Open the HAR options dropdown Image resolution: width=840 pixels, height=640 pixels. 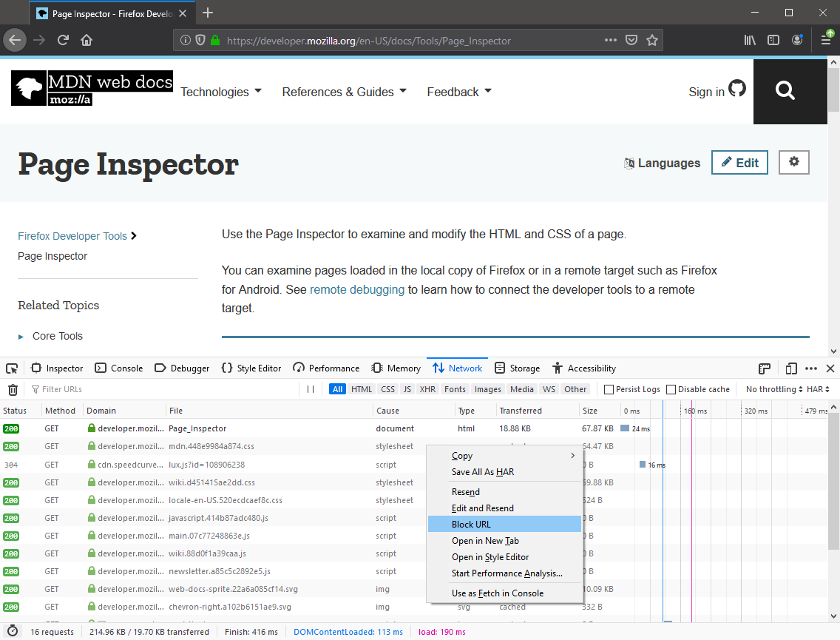pos(818,390)
